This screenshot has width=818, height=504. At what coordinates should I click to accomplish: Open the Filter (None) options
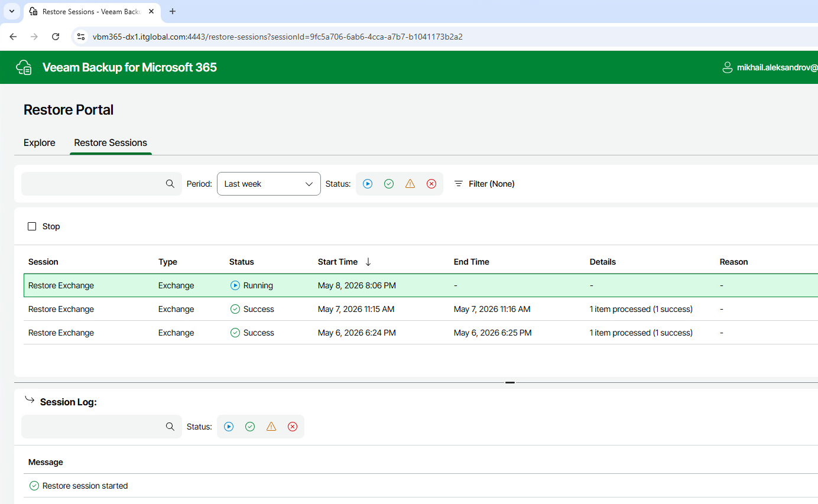tap(484, 184)
